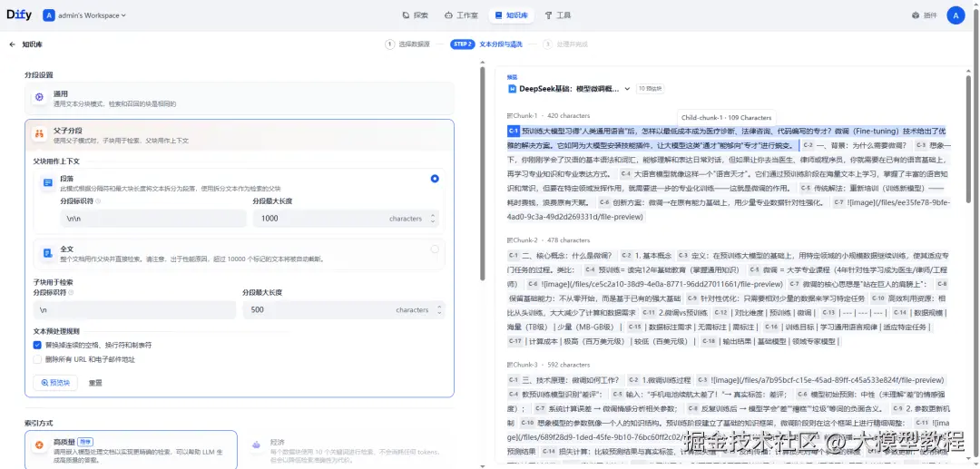Viewport: 980px width, 469px height.
Task: Click the 探索 compass icon
Action: (406, 15)
